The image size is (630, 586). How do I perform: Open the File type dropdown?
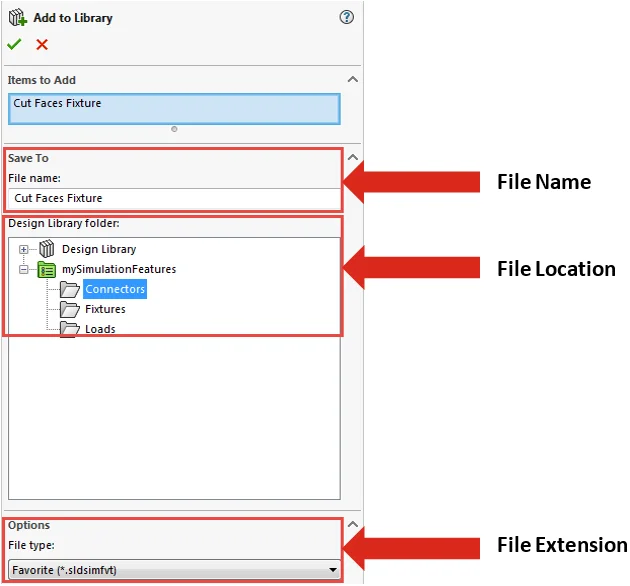click(x=332, y=570)
